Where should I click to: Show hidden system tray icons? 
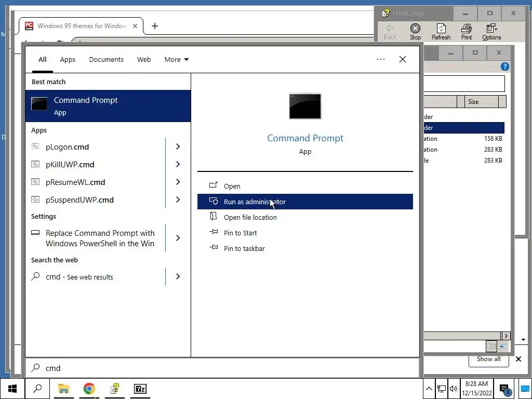click(429, 389)
